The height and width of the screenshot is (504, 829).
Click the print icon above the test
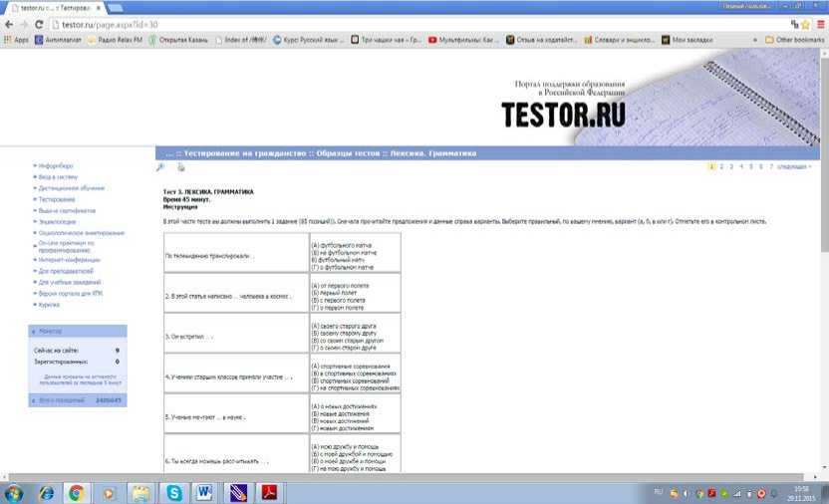coord(180,167)
